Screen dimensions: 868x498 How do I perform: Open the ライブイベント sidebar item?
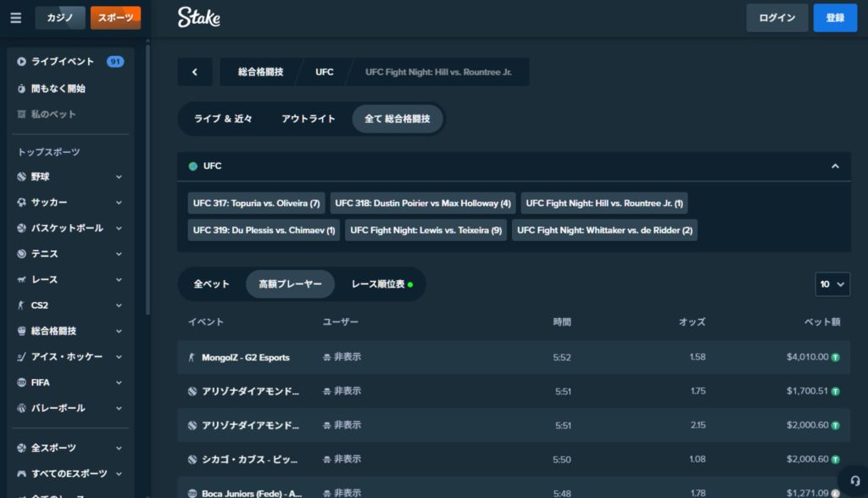pyautogui.click(x=70, y=61)
